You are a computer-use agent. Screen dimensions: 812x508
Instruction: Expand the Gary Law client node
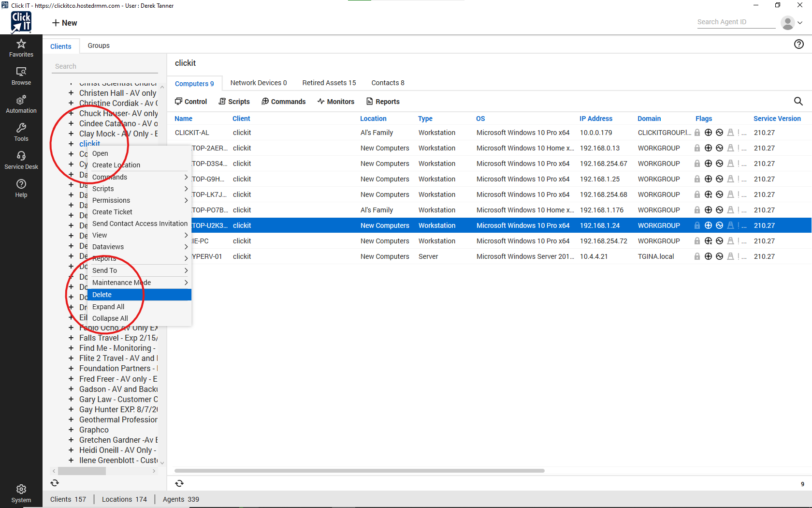point(71,399)
